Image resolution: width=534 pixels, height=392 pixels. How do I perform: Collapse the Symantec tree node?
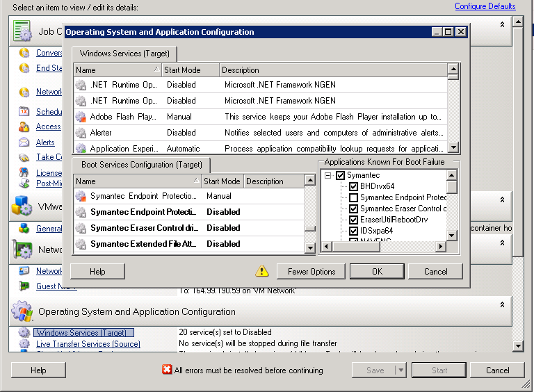(327, 175)
